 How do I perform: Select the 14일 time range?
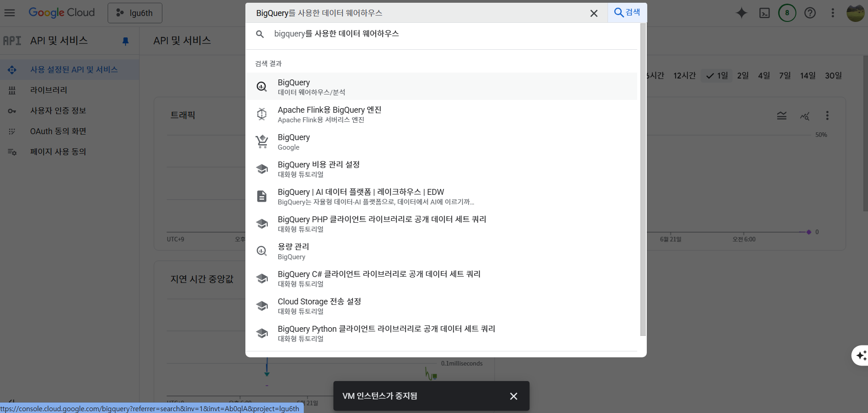click(808, 75)
